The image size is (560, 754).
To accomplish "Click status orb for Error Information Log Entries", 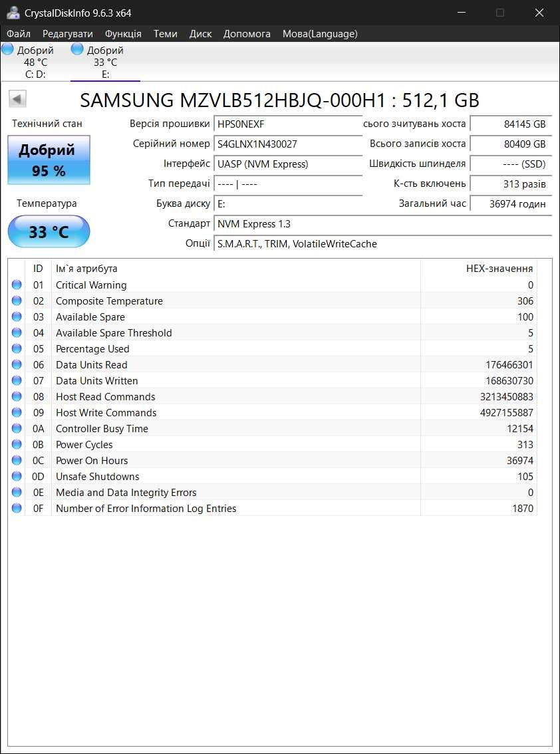I will click(x=17, y=508).
